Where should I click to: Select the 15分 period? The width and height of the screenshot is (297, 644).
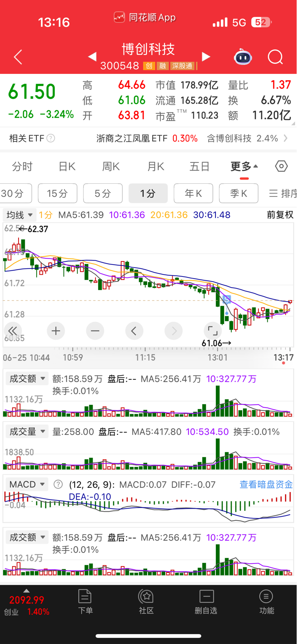58,193
